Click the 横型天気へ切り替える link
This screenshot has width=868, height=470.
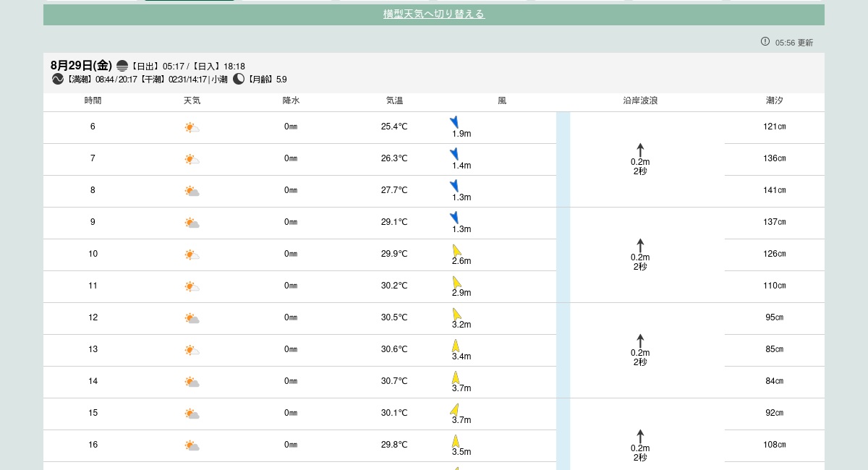pyautogui.click(x=433, y=14)
